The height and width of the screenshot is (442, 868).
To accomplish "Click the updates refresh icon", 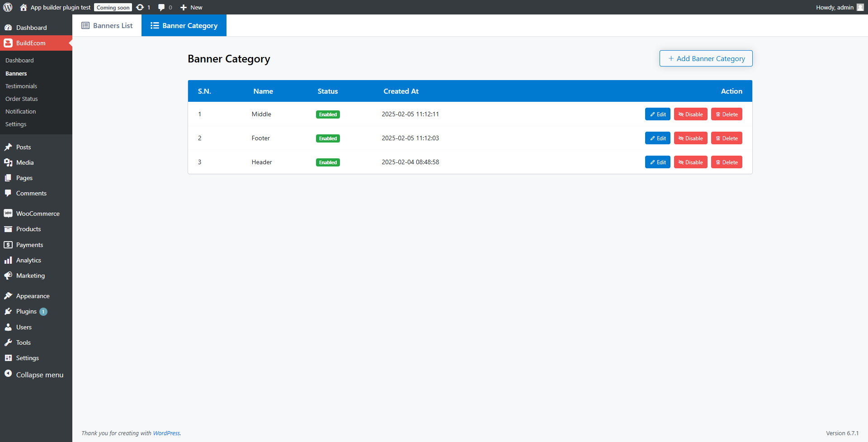I will click(140, 7).
